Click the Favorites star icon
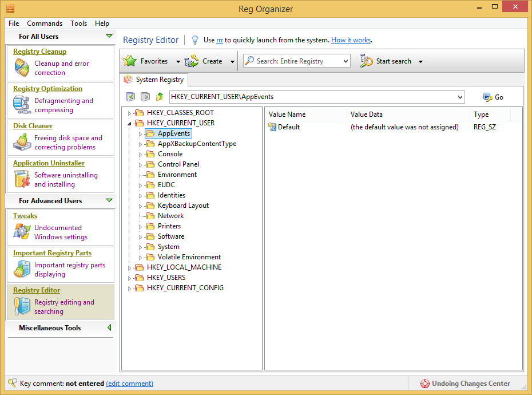The width and height of the screenshot is (532, 395). point(130,61)
